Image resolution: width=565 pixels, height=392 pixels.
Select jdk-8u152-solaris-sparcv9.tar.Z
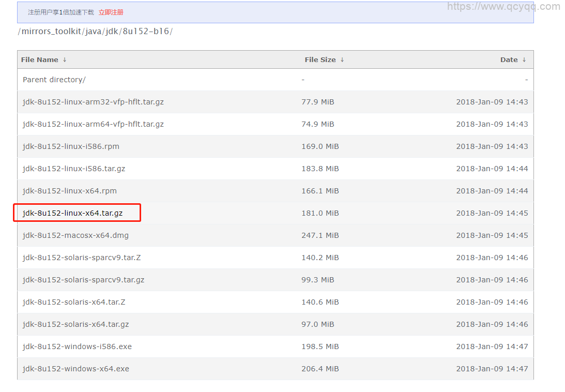pos(82,258)
